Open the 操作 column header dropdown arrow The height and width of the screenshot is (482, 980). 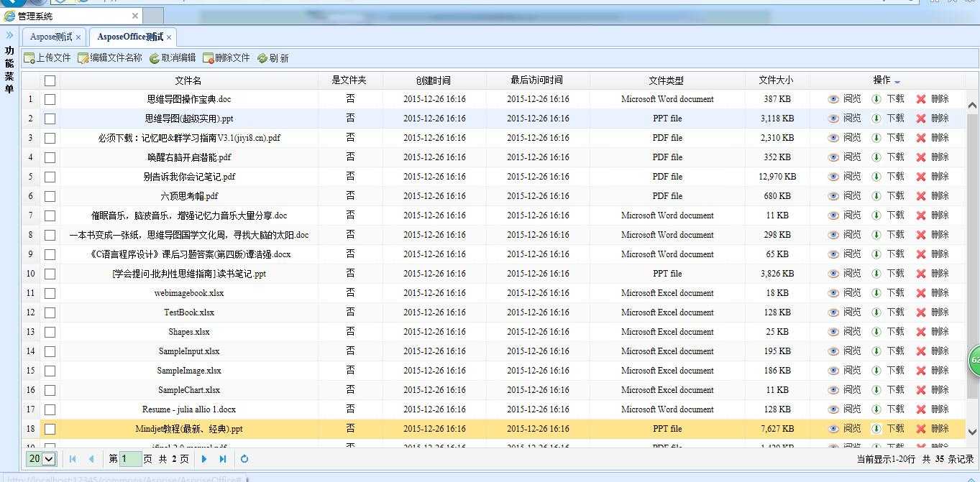click(x=897, y=81)
